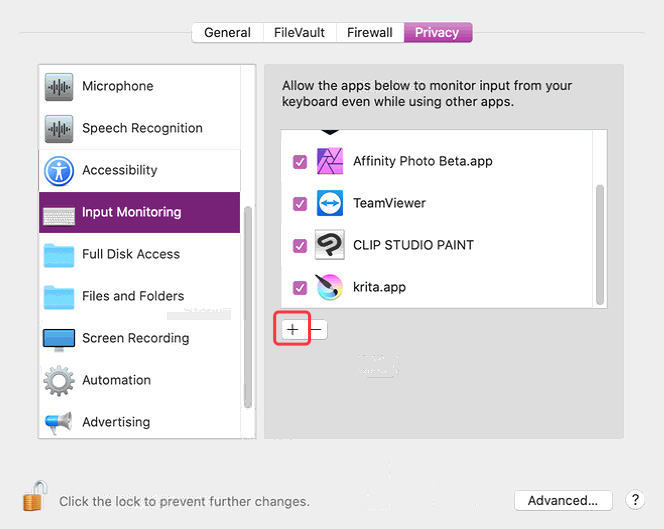Select the Privacy tab

[438, 33]
